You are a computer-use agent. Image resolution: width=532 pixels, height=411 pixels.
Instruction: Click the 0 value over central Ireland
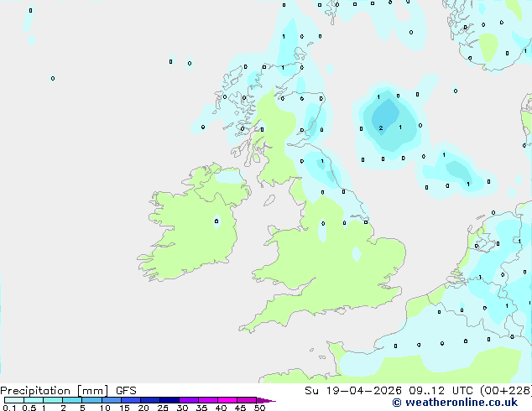click(216, 221)
